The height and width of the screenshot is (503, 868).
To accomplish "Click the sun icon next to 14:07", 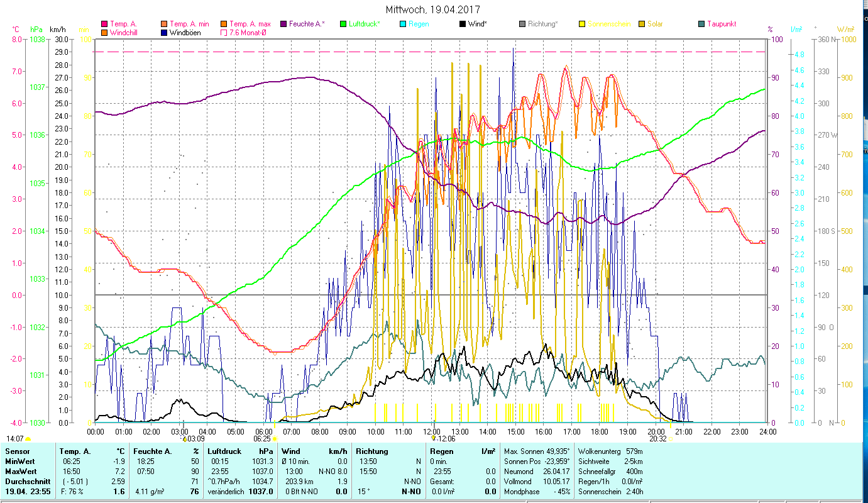I will click(28, 439).
